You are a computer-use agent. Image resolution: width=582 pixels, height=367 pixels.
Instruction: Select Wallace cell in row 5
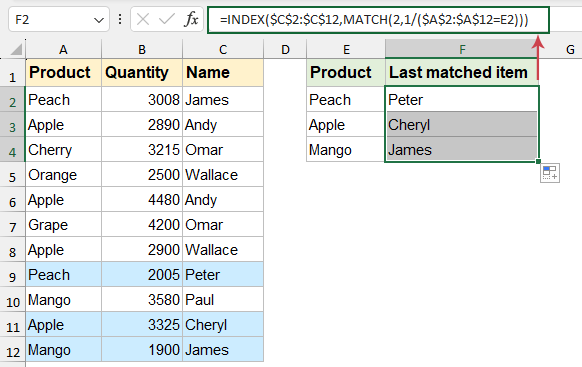[x=223, y=175]
